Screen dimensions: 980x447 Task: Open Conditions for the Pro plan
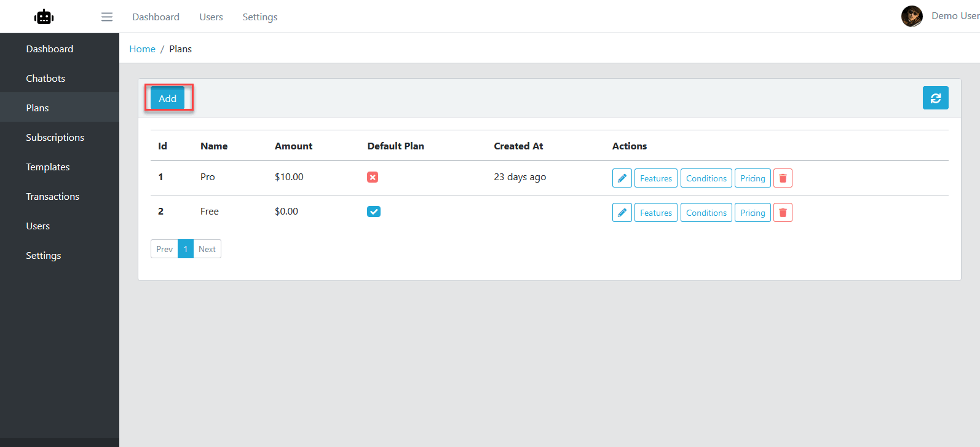click(706, 178)
